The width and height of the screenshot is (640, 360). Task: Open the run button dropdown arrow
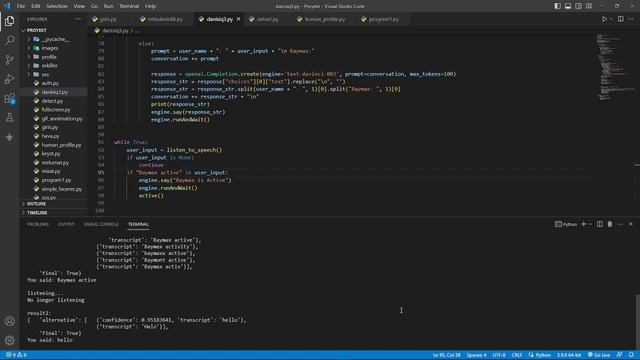(x=611, y=19)
